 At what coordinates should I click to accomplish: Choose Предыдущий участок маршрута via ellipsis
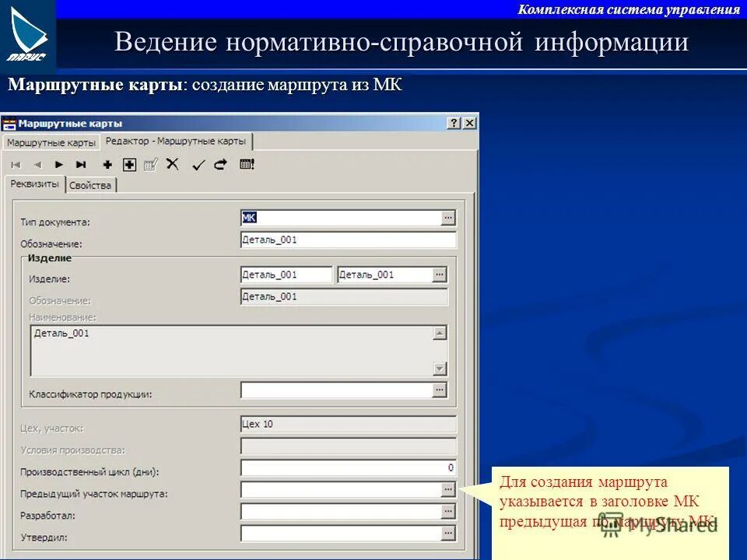point(448,488)
